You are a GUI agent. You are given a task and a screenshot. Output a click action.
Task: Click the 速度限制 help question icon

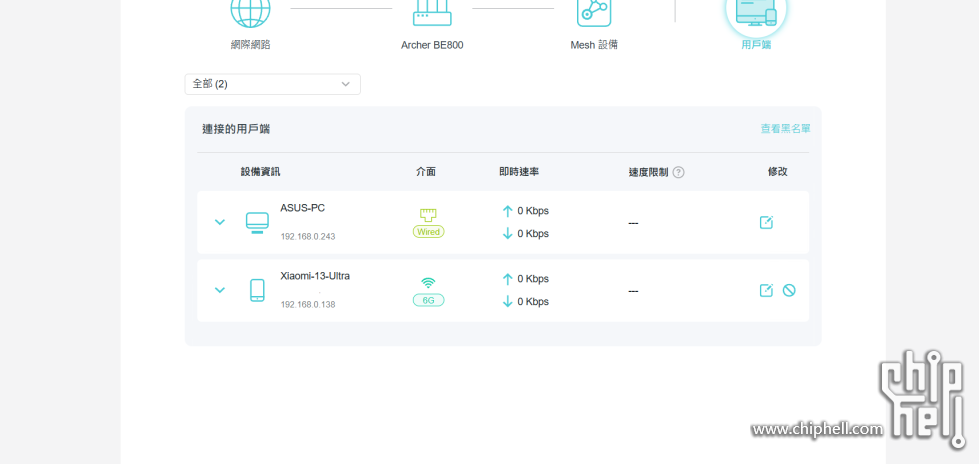[x=679, y=172]
